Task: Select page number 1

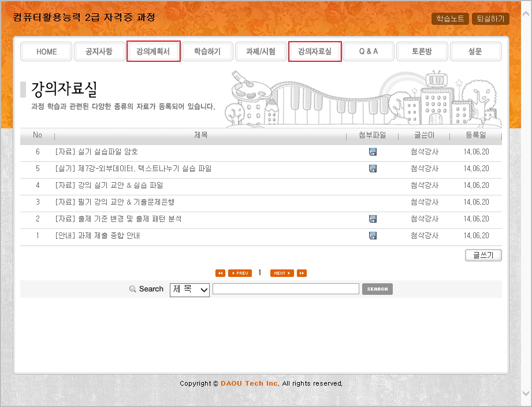Action: [x=259, y=272]
